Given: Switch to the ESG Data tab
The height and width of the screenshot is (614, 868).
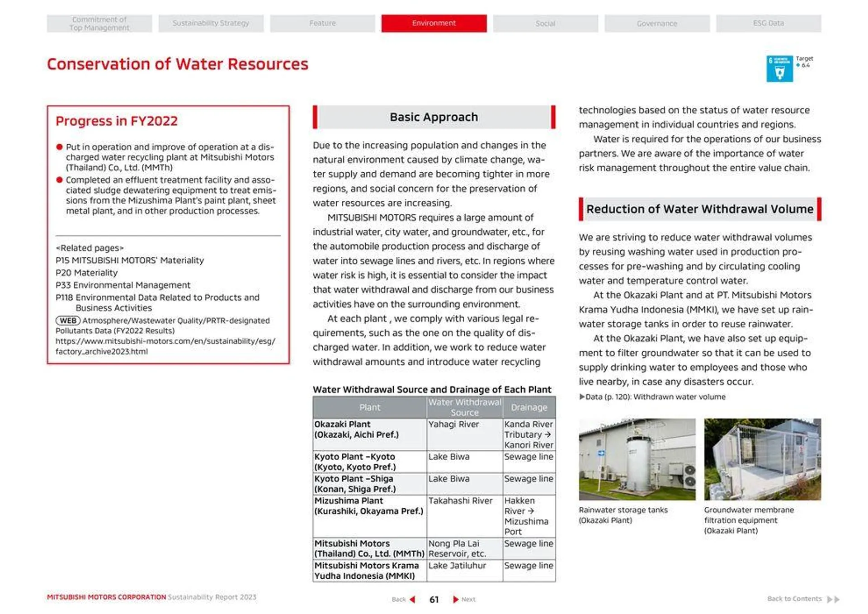Looking at the screenshot, I should point(769,24).
